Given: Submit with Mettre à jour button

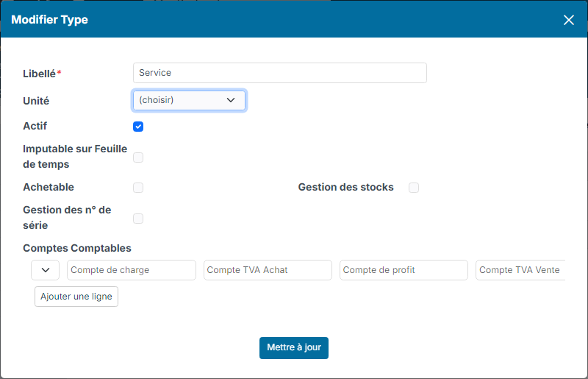Looking at the screenshot, I should (x=294, y=348).
